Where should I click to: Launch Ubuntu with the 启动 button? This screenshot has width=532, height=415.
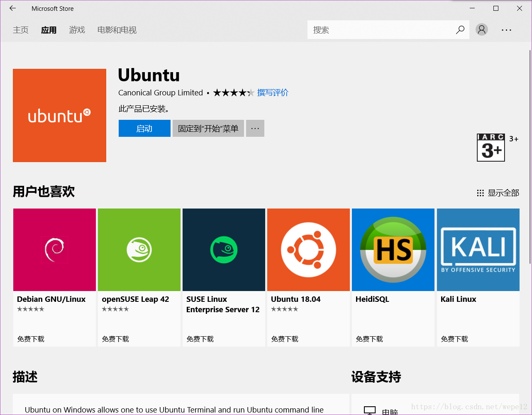[x=144, y=129]
